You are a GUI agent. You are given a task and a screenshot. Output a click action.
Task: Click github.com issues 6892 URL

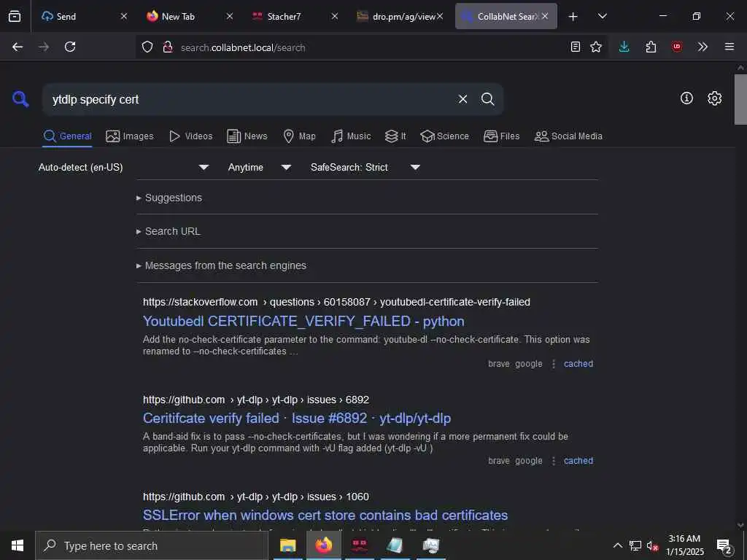click(x=256, y=400)
